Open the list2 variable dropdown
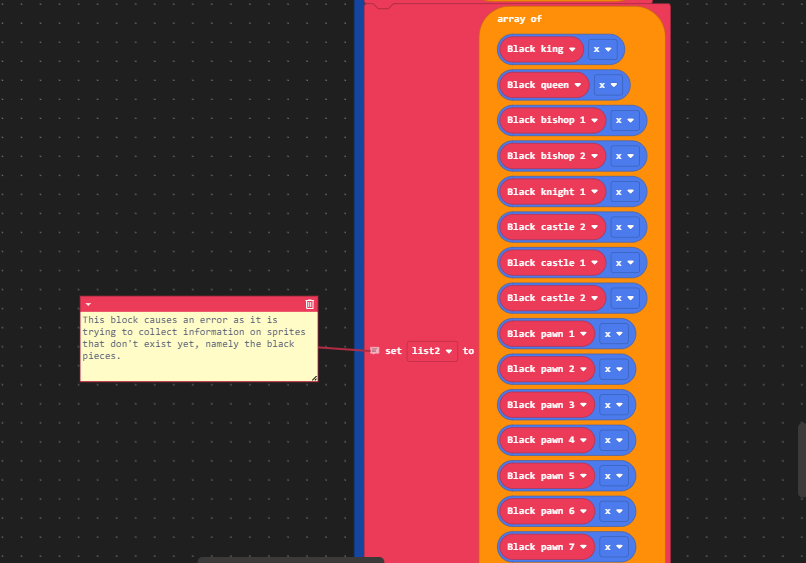 tap(432, 351)
